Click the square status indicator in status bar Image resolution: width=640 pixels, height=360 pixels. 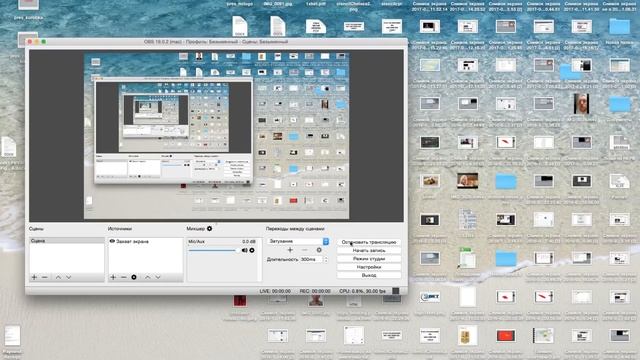(396, 291)
